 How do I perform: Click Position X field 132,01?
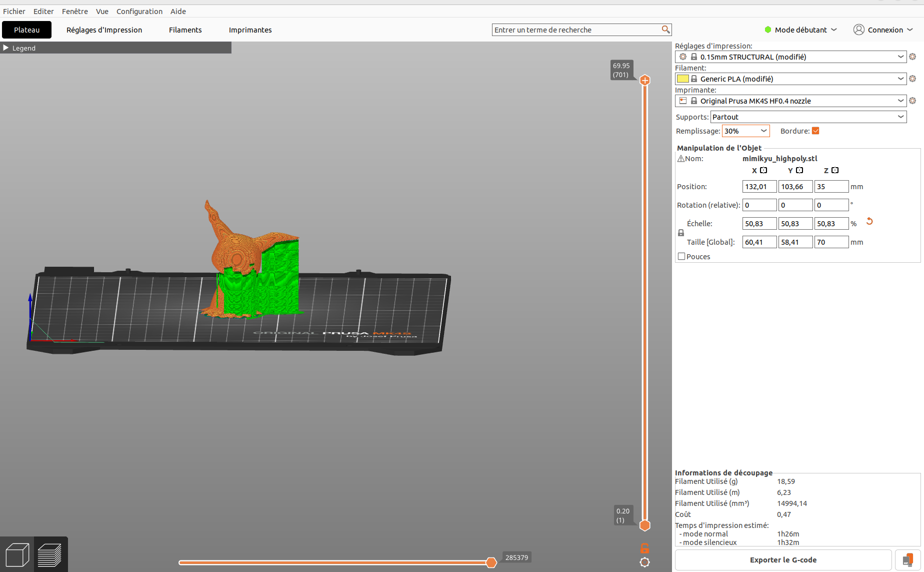(x=759, y=186)
